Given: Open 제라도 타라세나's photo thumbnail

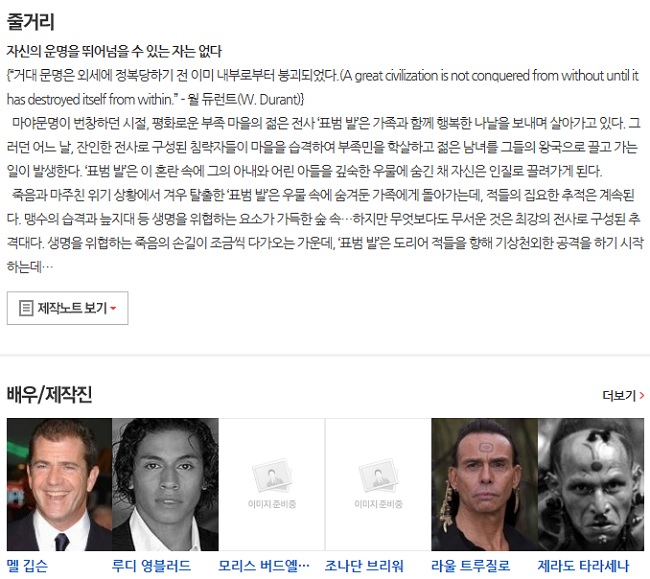Looking at the screenshot, I should coord(591,484).
